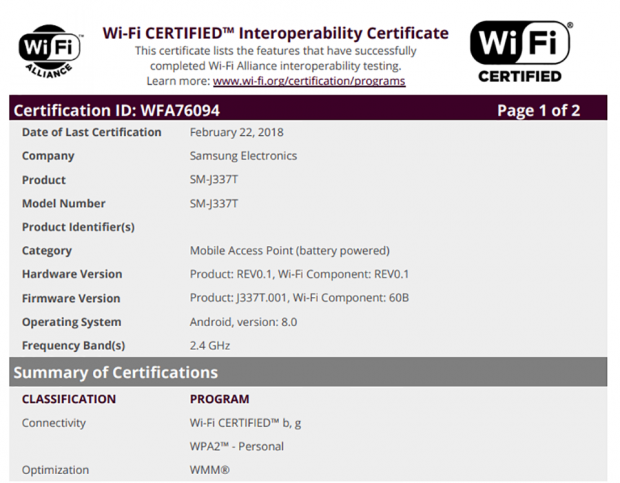This screenshot has height=483, width=620.
Task: Click the Product Identifier(s) label
Action: pyautogui.click(x=78, y=227)
